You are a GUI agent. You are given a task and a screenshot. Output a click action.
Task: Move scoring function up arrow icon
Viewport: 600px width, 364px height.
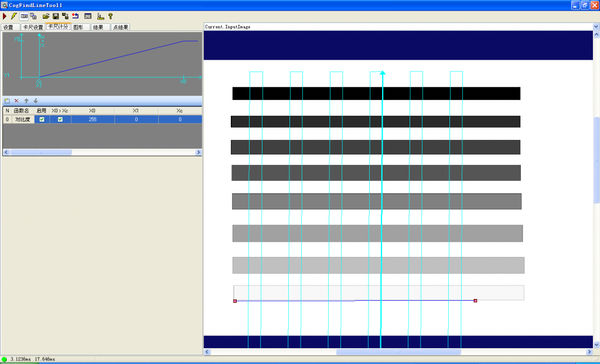26,101
